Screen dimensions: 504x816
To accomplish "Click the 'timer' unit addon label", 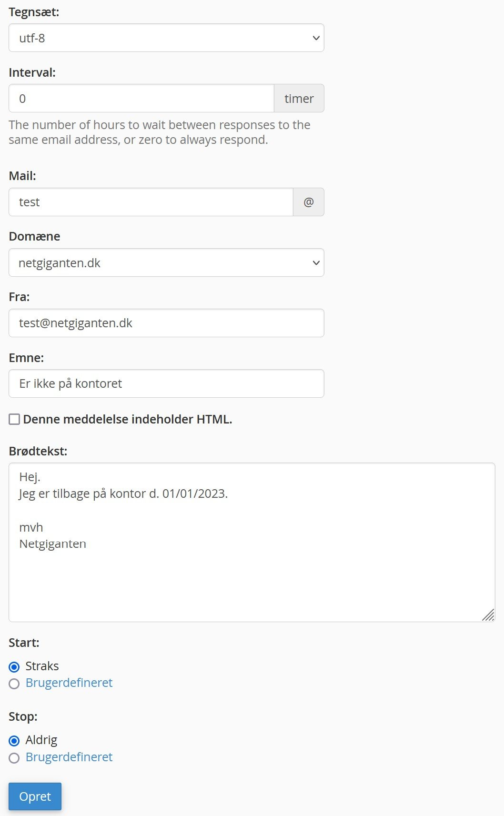I will coord(299,99).
